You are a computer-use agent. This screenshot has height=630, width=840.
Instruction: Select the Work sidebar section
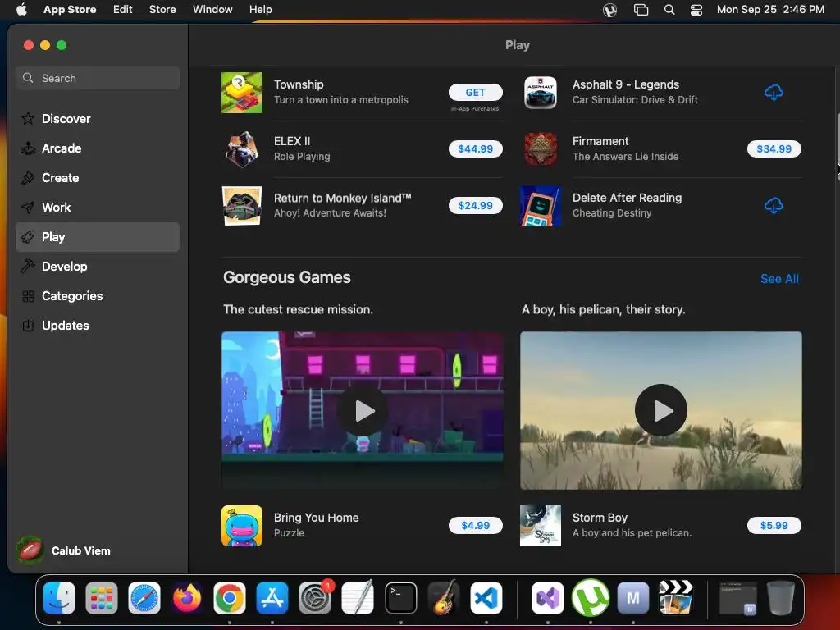(x=98, y=208)
